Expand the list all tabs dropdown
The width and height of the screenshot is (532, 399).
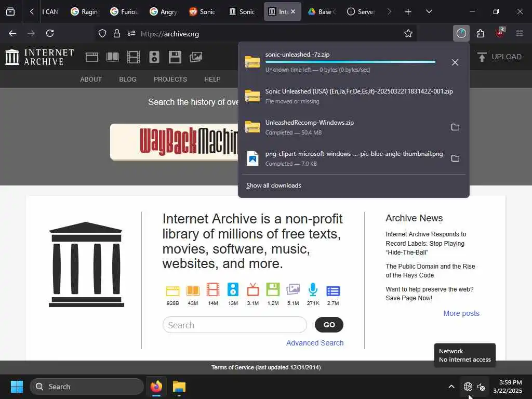[x=429, y=11]
